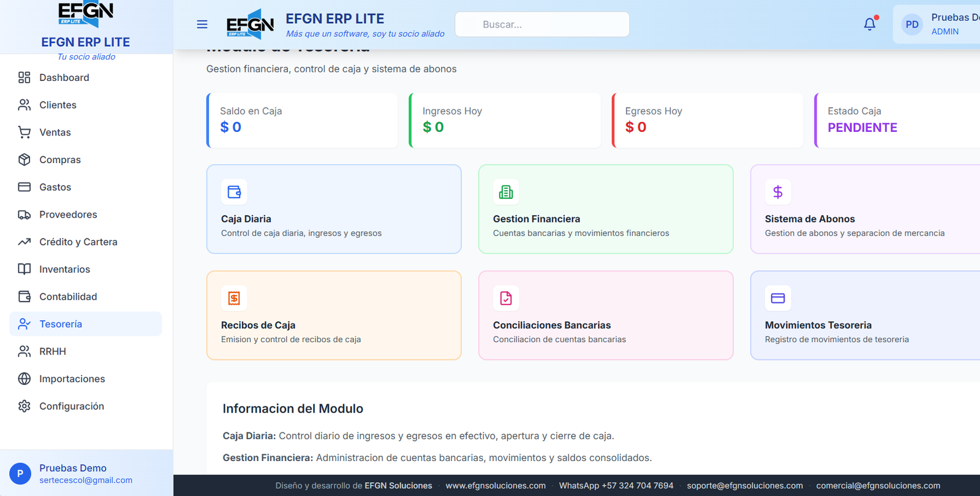Screen dimensions: 980x496
Task: Open the Gestion Financiera card
Action: [606, 209]
